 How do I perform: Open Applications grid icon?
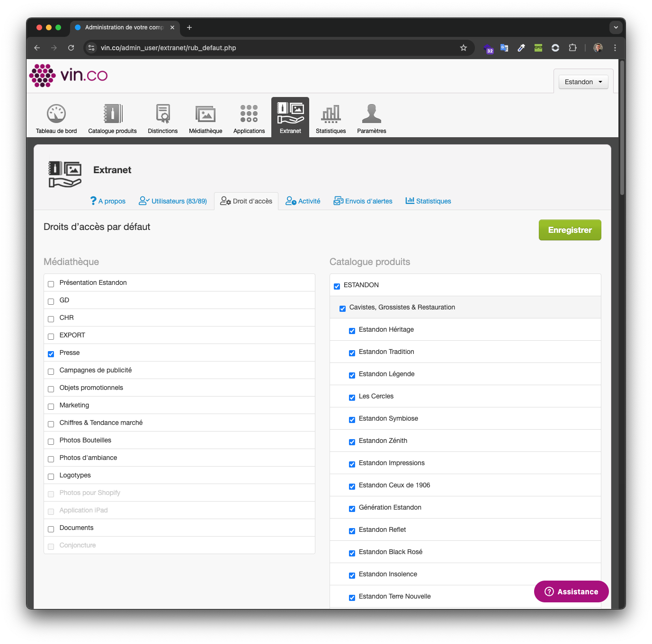point(249,114)
